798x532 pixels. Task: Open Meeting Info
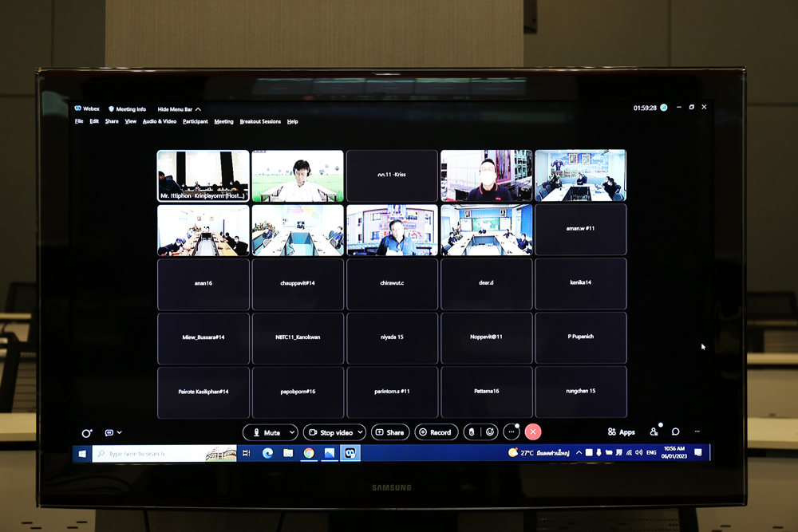click(127, 108)
